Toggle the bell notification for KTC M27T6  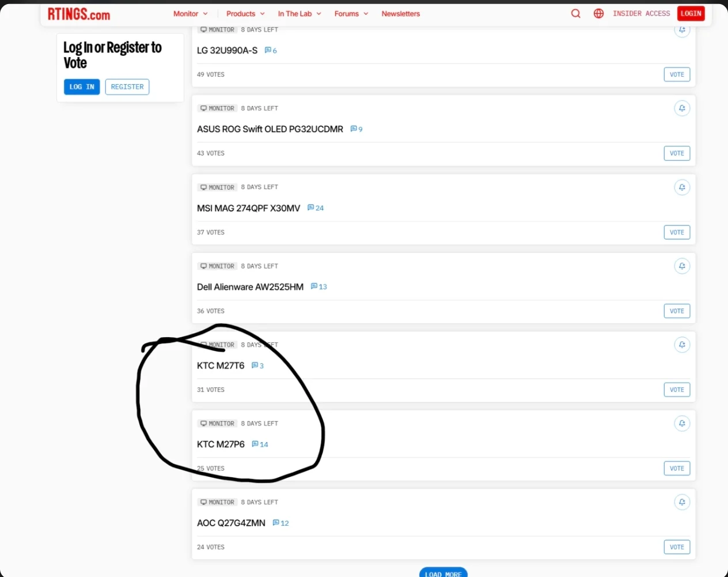682,345
